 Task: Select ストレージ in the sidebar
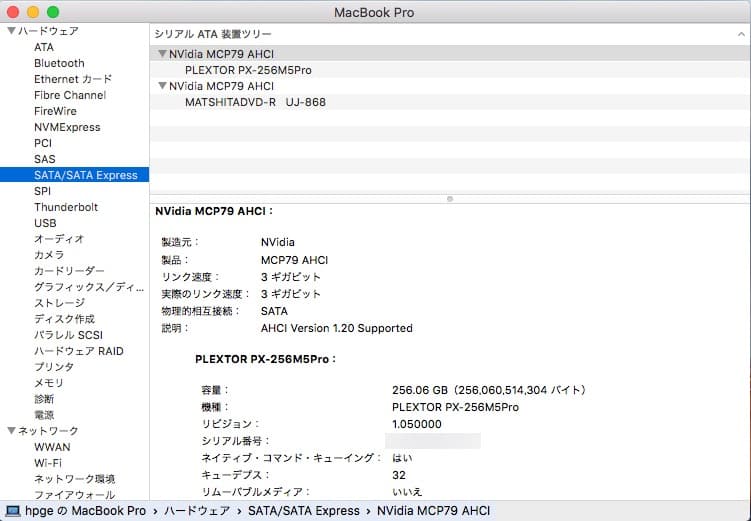coord(59,303)
